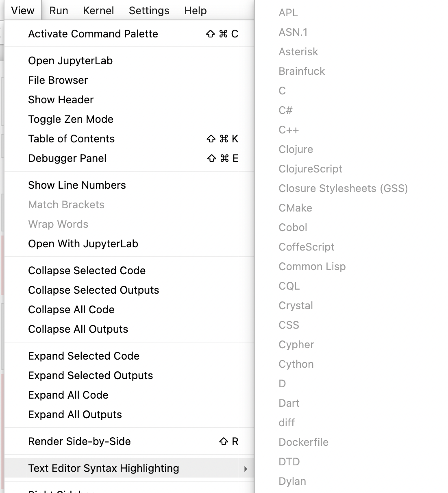Screen dimensions: 448x493
Task: Open Text Editor Syntax Highlighting submenu
Action: pyautogui.click(x=129, y=468)
